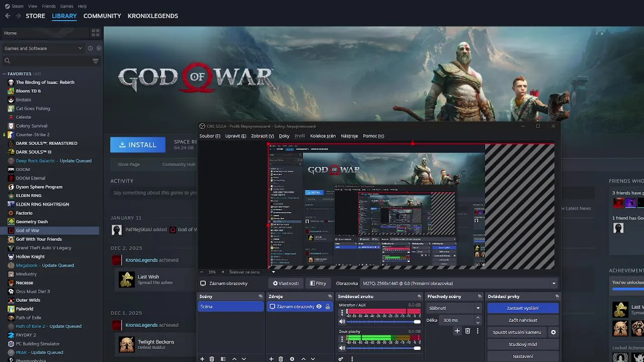Open OBS Nástroje menu
The width and height of the screenshot is (644, 362).
(349, 136)
